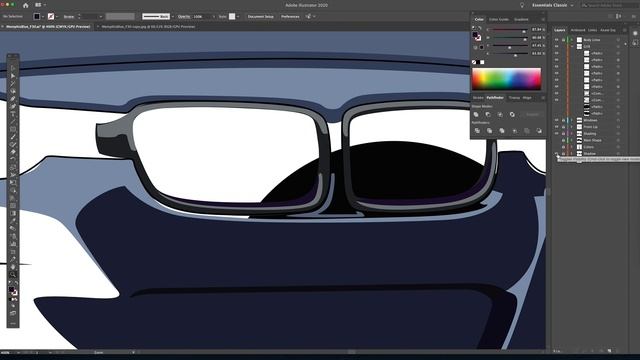Switch to the Stroke panel tab
Image resolution: width=640 pixels, height=360 pixels.
[x=478, y=98]
